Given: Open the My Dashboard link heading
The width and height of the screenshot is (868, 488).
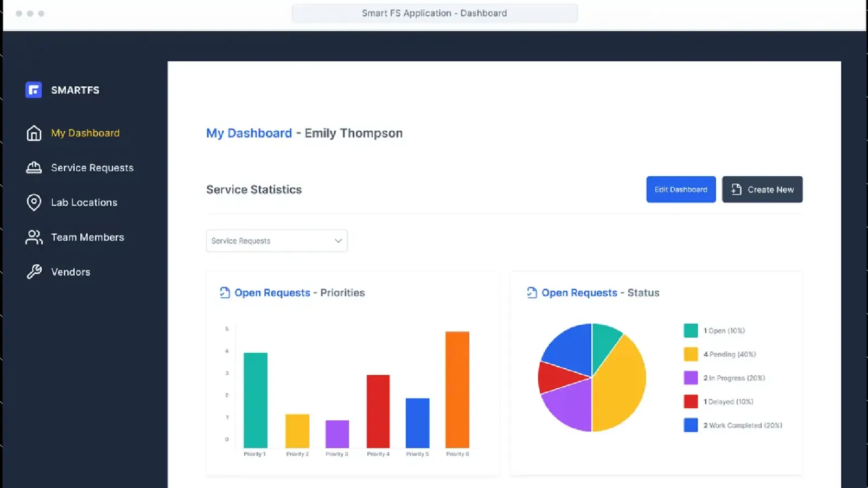Looking at the screenshot, I should click(x=249, y=133).
